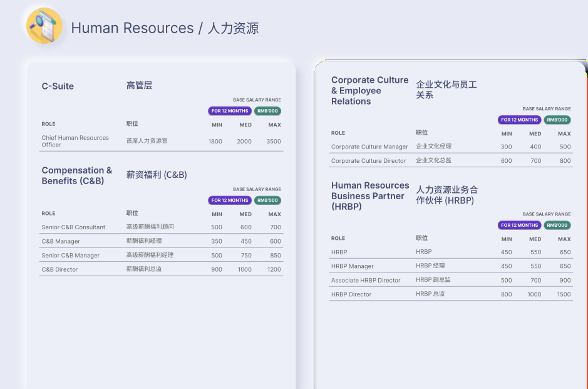Click the 薪资福利 (C&B) Chinese heading
Image resolution: width=588 pixels, height=389 pixels.
[x=157, y=175]
